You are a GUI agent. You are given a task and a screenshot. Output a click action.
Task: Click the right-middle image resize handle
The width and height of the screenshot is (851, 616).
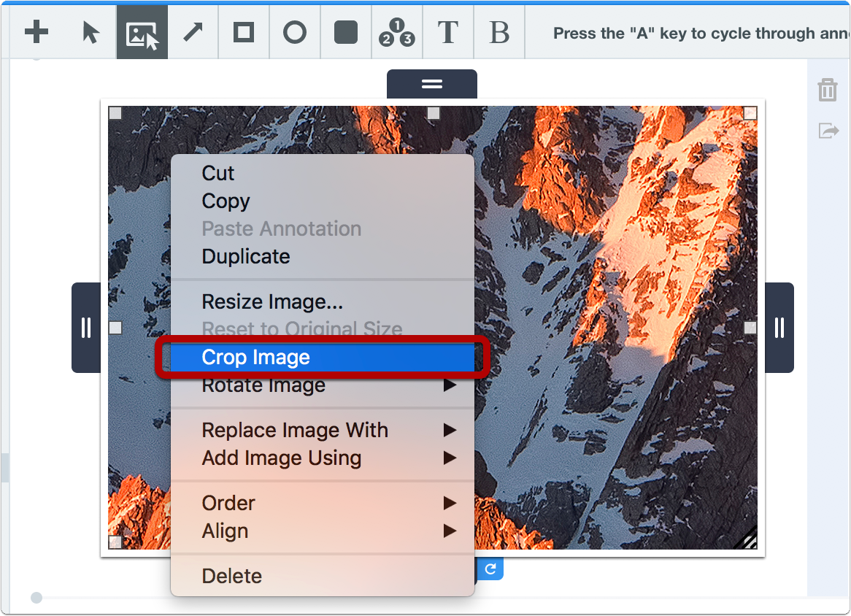pos(750,328)
